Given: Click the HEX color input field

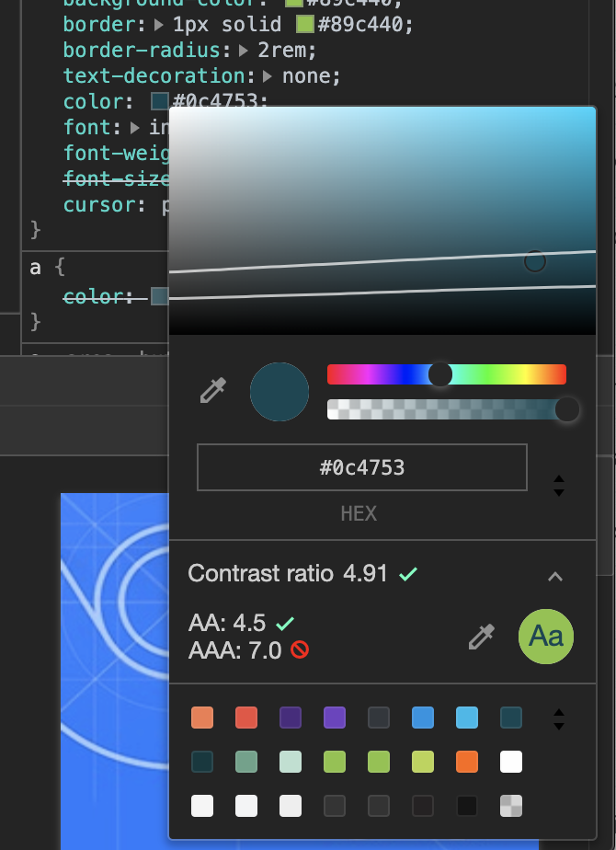Looking at the screenshot, I should click(361, 467).
